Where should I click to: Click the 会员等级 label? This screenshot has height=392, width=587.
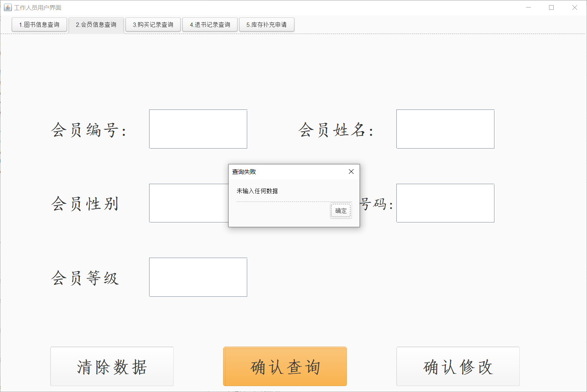tap(85, 278)
